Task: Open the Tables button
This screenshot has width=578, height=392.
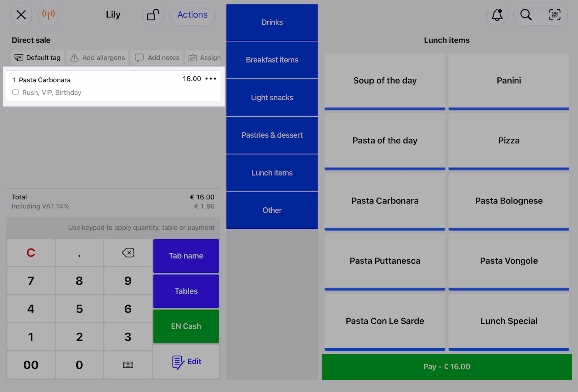Action: [x=186, y=291]
